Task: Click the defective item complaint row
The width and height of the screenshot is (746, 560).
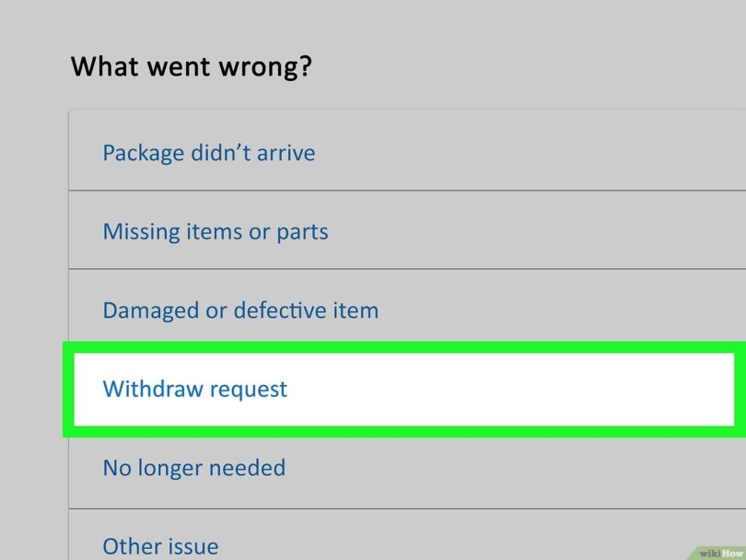Action: tap(241, 310)
